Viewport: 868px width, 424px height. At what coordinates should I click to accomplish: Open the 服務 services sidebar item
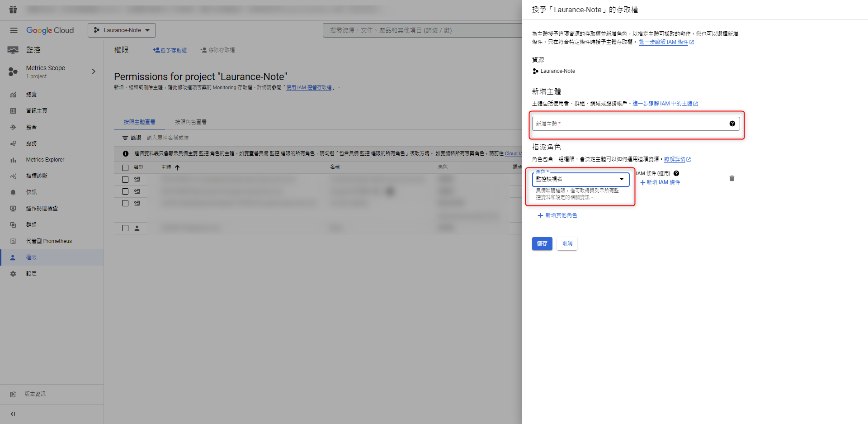tap(31, 143)
